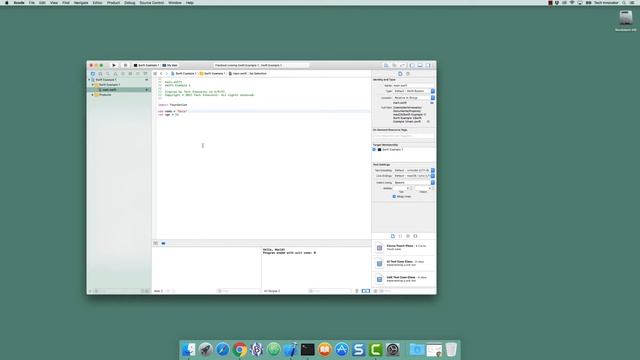Add a file with navigator plus button
The width and height of the screenshot is (640, 360).
(90, 291)
